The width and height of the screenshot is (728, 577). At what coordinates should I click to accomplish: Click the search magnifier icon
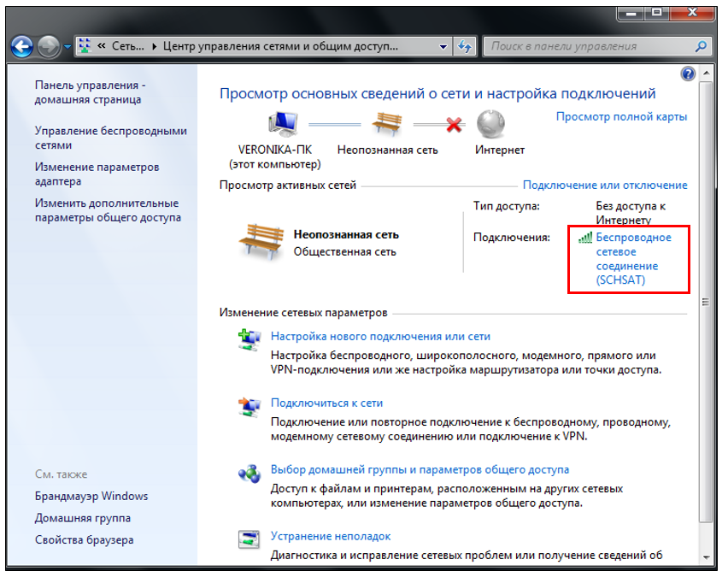702,46
